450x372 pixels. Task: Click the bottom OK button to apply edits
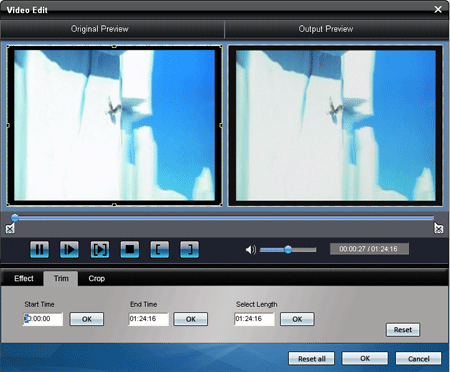[x=365, y=358]
